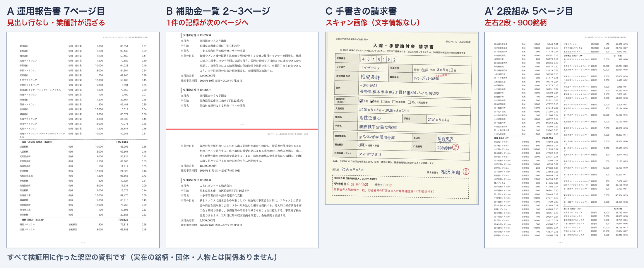Select red caption 'スキャン画像（文字情報なし）'
The image size is (644, 268).
373,23
